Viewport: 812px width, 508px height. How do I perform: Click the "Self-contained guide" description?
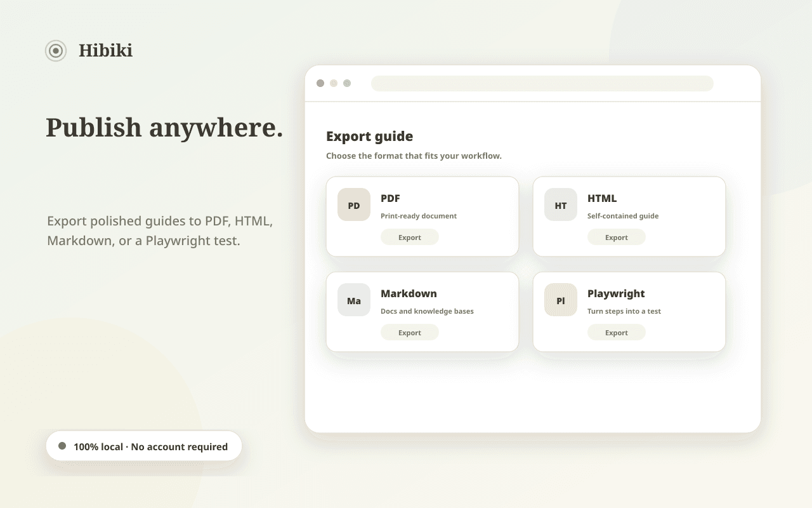[623, 216]
